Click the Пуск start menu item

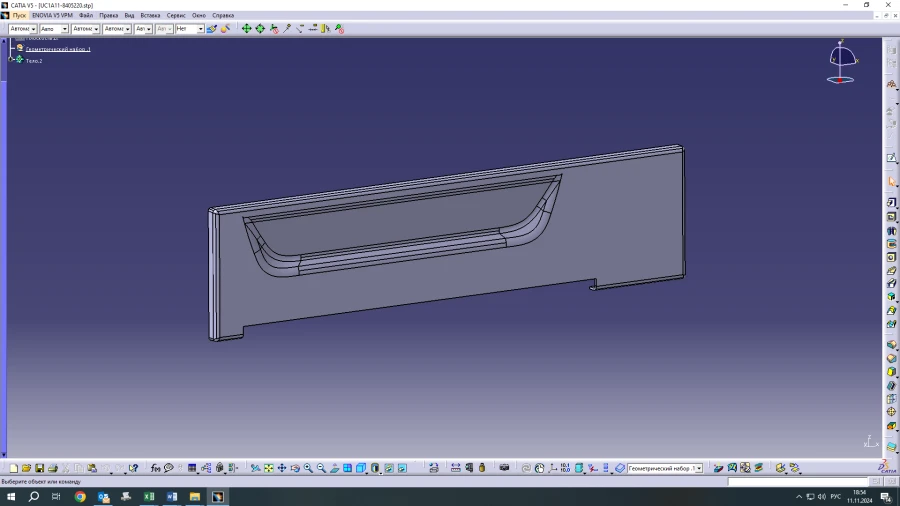pyautogui.click(x=19, y=16)
